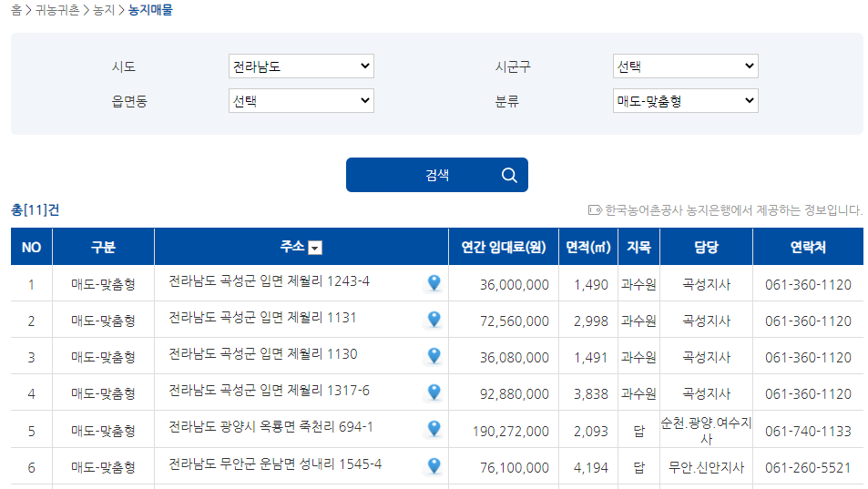Click 곡성지사 in row 1

pyautogui.click(x=707, y=285)
